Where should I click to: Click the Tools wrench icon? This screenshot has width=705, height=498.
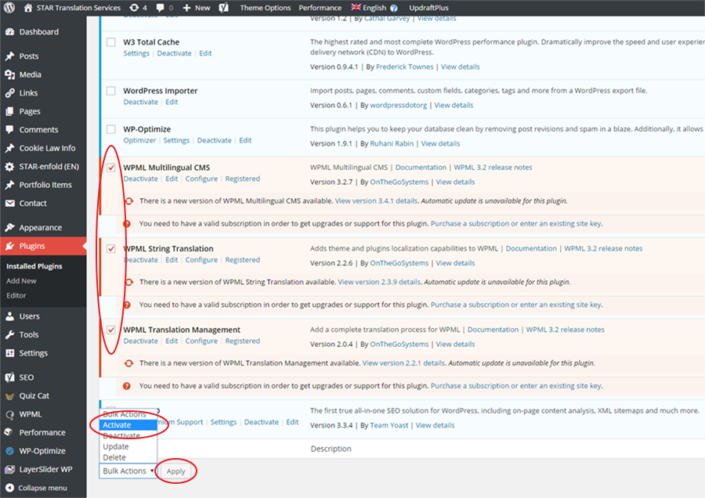pos(9,334)
